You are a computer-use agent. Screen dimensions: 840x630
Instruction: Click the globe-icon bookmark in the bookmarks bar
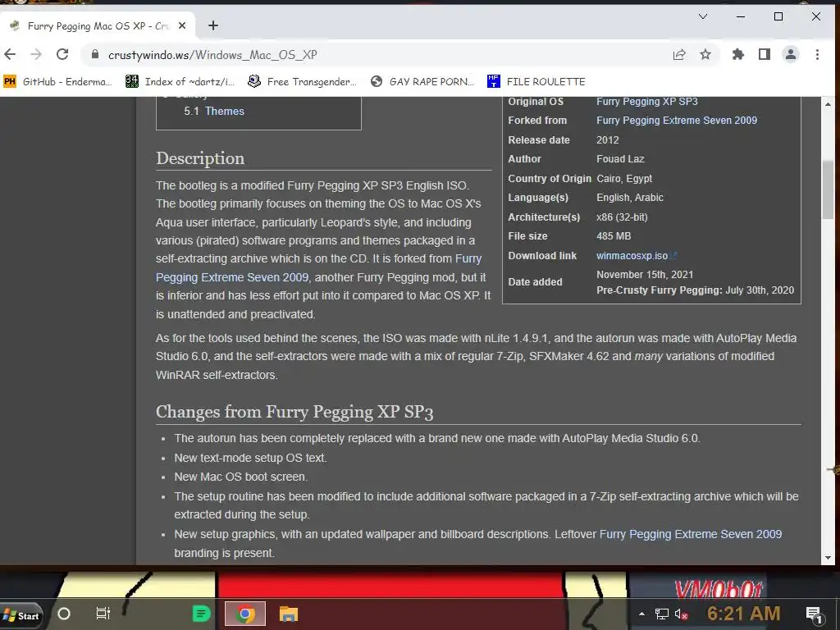coord(422,81)
